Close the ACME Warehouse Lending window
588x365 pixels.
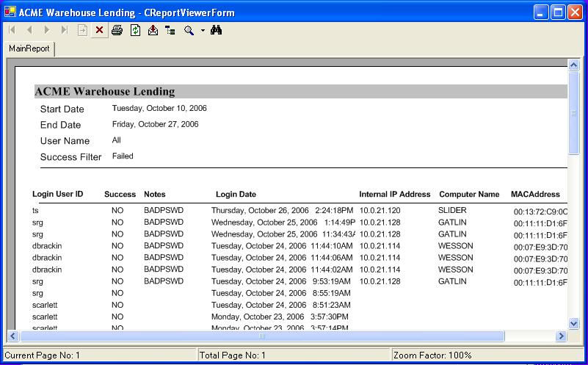[x=575, y=12]
